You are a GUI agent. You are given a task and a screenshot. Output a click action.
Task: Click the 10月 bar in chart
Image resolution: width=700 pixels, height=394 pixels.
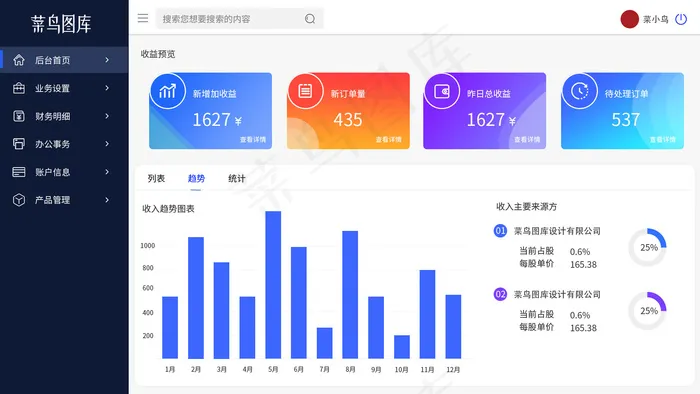(402, 347)
